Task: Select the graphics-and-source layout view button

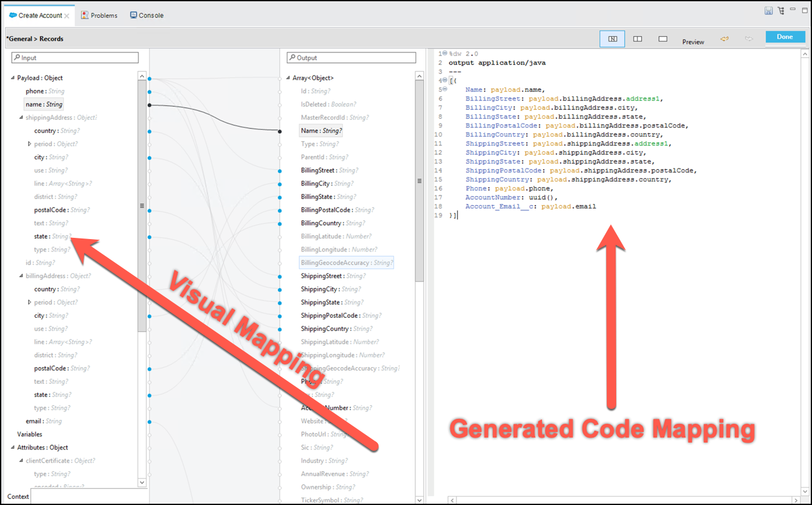Action: (612, 39)
